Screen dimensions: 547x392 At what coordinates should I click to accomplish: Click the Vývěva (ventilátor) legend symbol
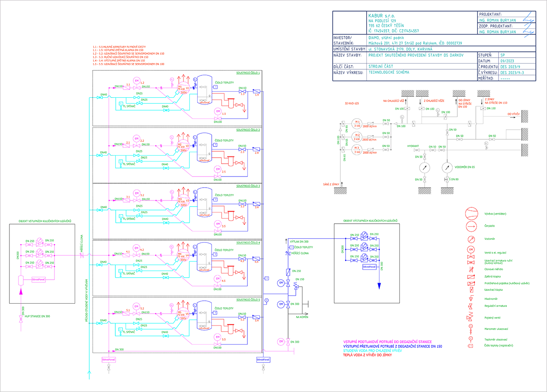tap(471, 213)
